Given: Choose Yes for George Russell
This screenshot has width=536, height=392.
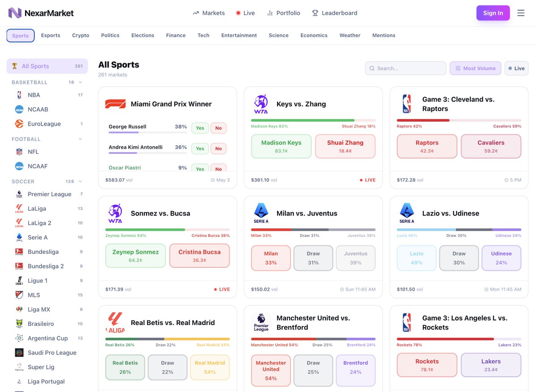Looking at the screenshot, I should click(200, 128).
